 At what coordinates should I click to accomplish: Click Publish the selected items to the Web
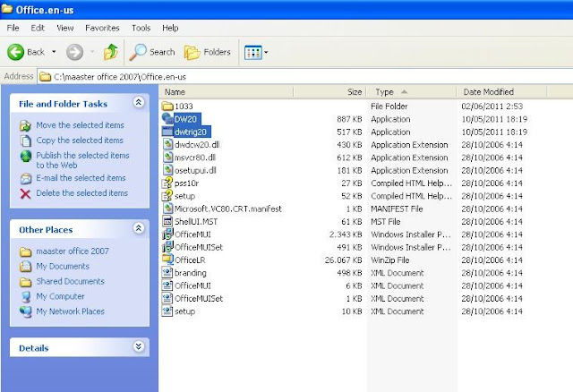click(x=82, y=160)
